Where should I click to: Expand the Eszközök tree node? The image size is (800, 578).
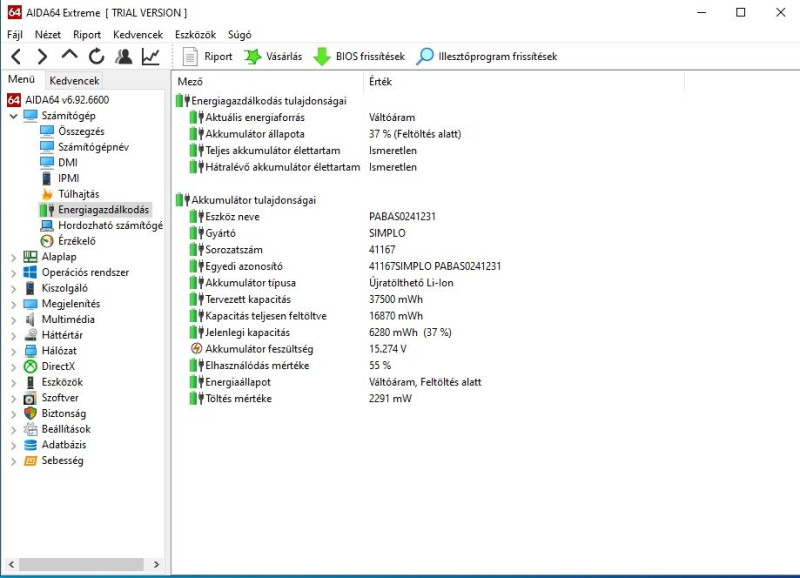pyautogui.click(x=13, y=383)
